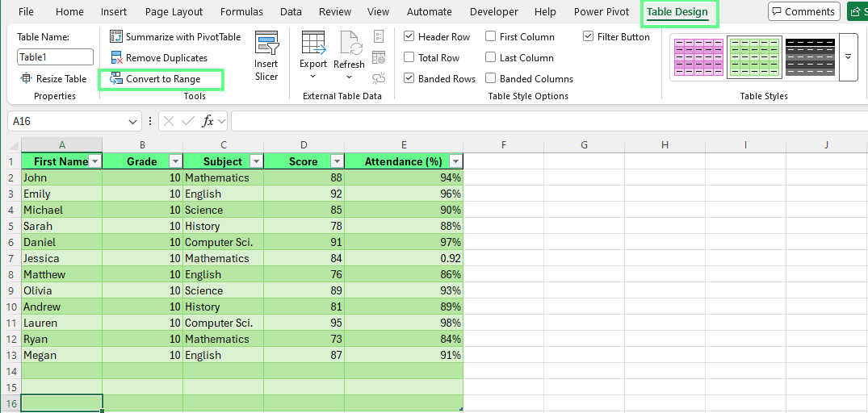
Task: Open the File menu tab
Action: tap(26, 11)
